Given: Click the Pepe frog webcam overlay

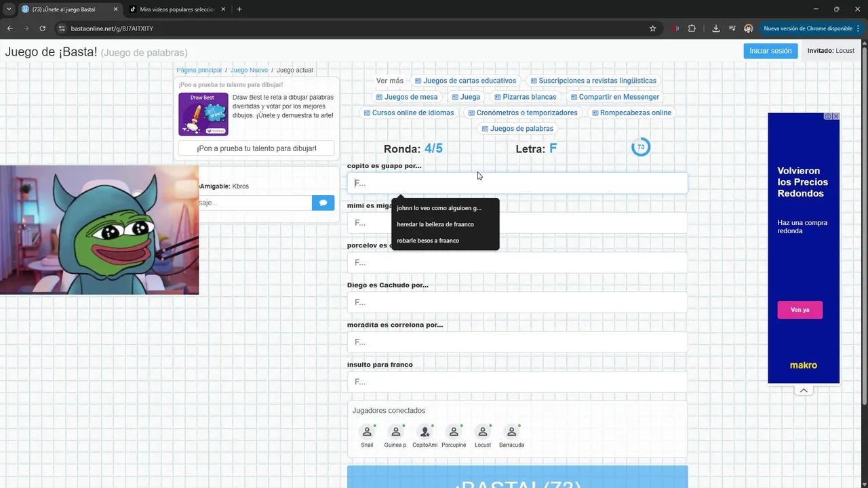Looking at the screenshot, I should point(99,230).
